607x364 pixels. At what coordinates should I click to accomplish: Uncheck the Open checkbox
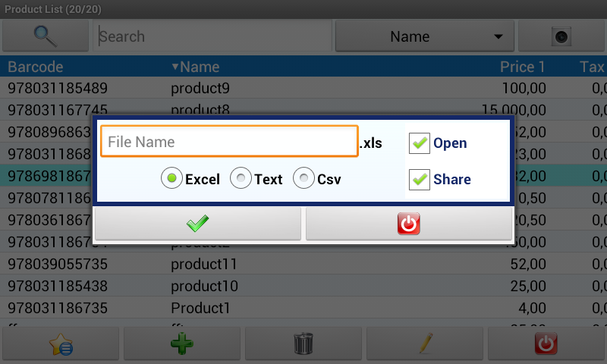[420, 143]
